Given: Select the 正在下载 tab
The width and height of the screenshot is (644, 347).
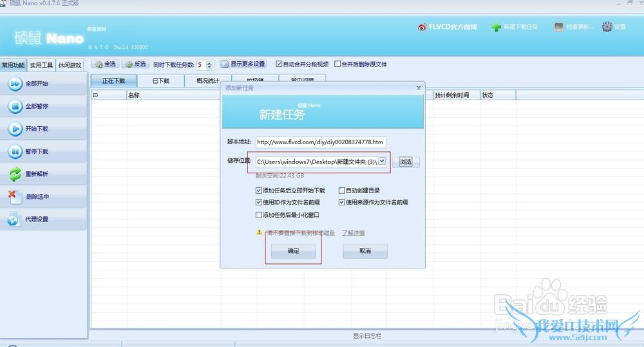Looking at the screenshot, I should [x=114, y=81].
